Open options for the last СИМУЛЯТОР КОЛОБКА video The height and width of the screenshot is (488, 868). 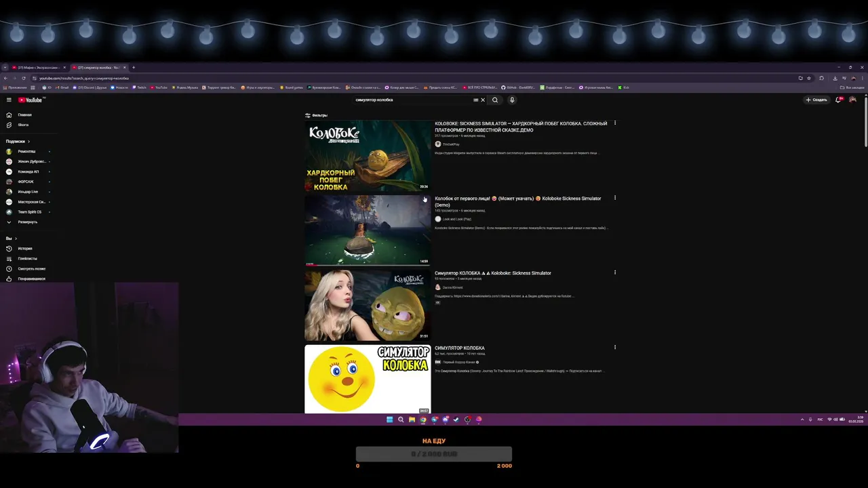point(615,347)
